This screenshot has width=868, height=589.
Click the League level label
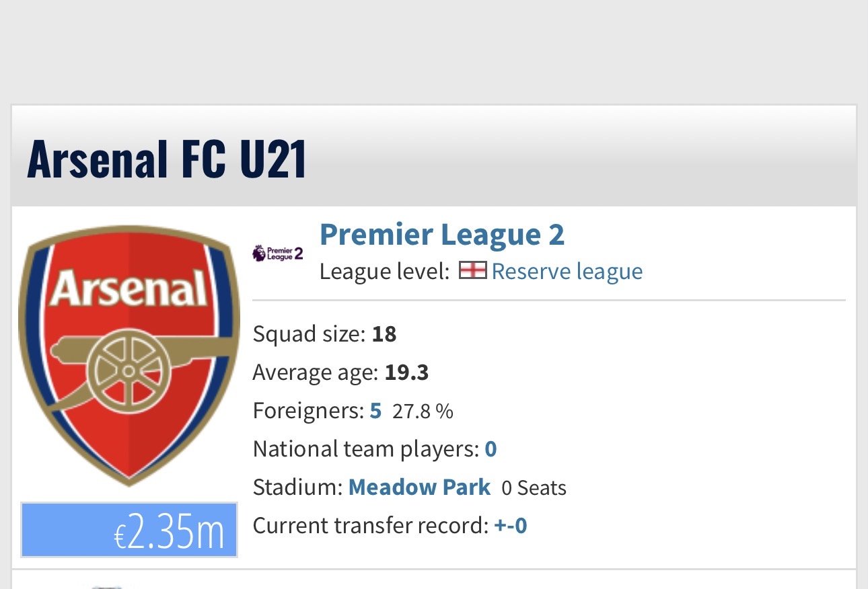point(384,272)
